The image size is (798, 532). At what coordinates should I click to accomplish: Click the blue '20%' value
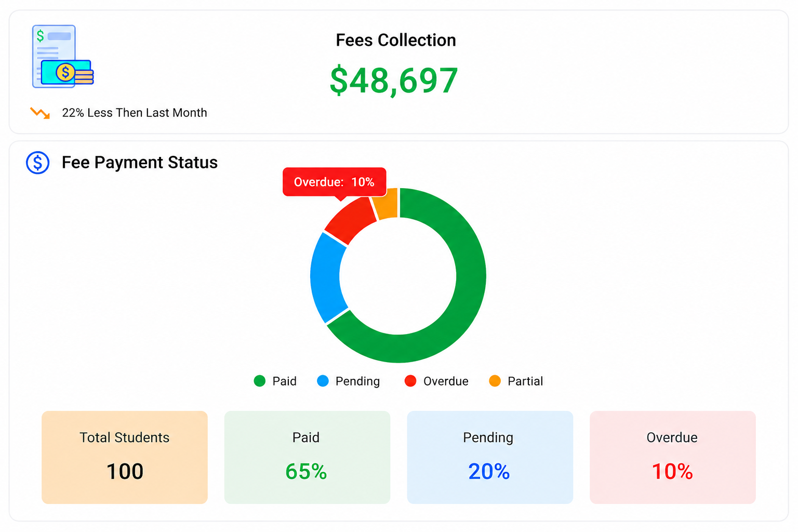coord(489,472)
